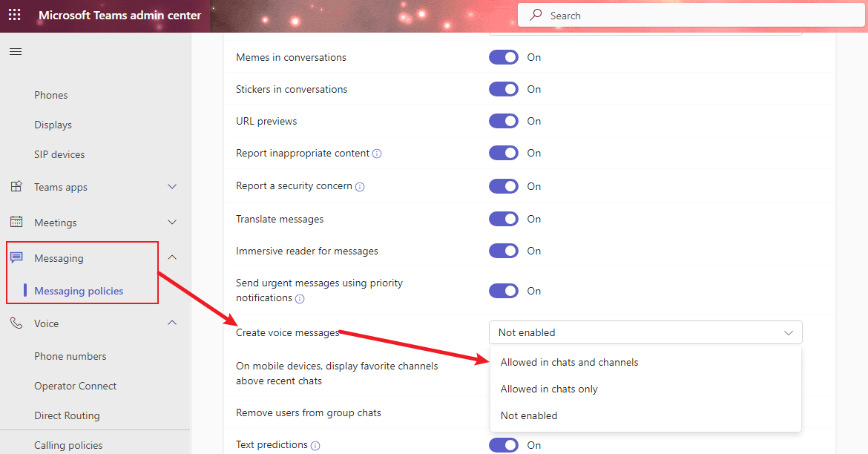Open info icon beside Text predictions
868x454 pixels.
tap(315, 445)
